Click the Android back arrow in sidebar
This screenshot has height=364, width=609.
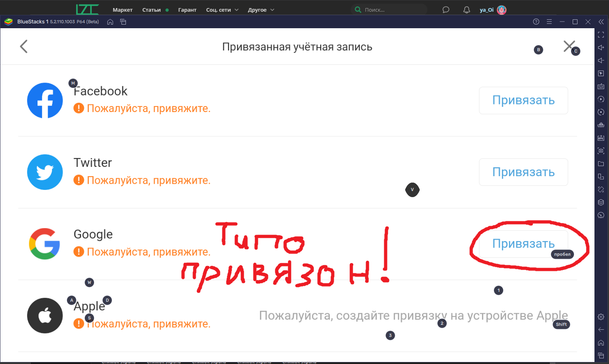pos(601,330)
